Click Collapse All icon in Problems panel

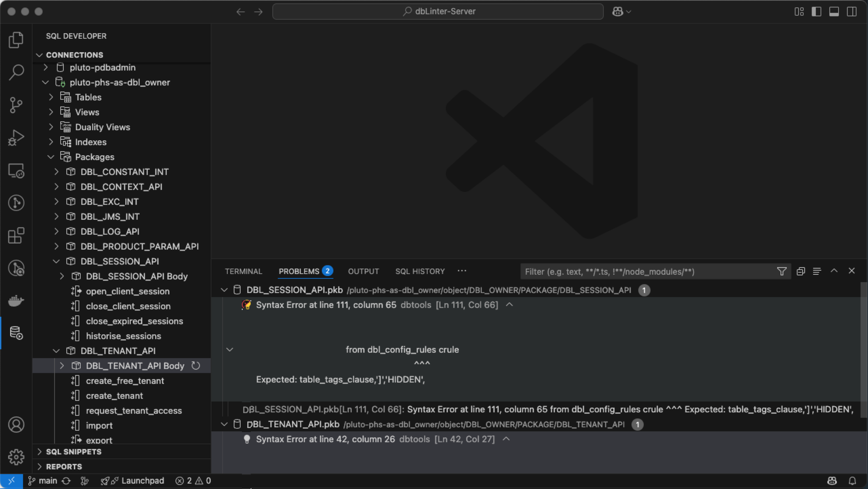pyautogui.click(x=801, y=271)
